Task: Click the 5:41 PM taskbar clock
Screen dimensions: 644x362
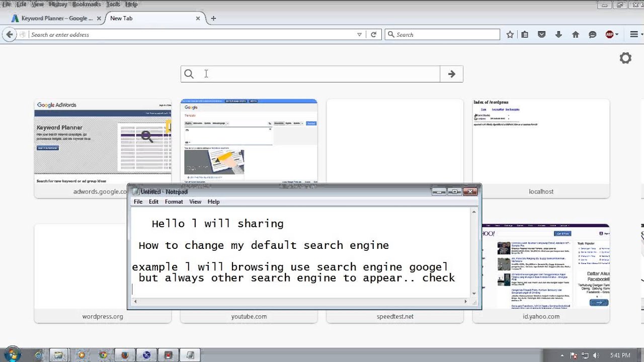Action: click(620, 355)
